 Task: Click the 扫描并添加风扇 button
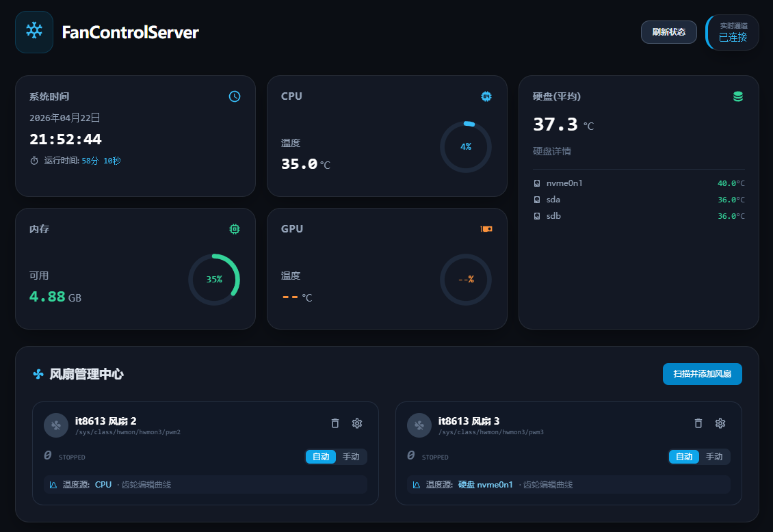coord(702,374)
